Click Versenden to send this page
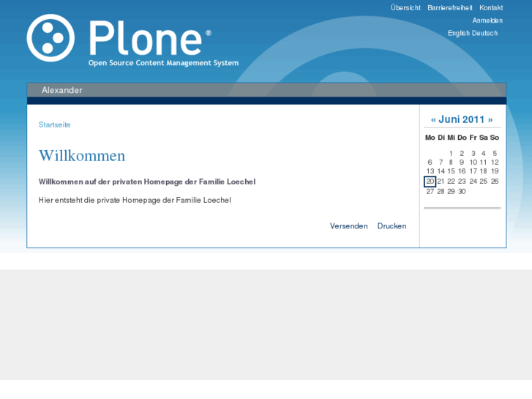This screenshot has width=532, height=399. point(349,225)
